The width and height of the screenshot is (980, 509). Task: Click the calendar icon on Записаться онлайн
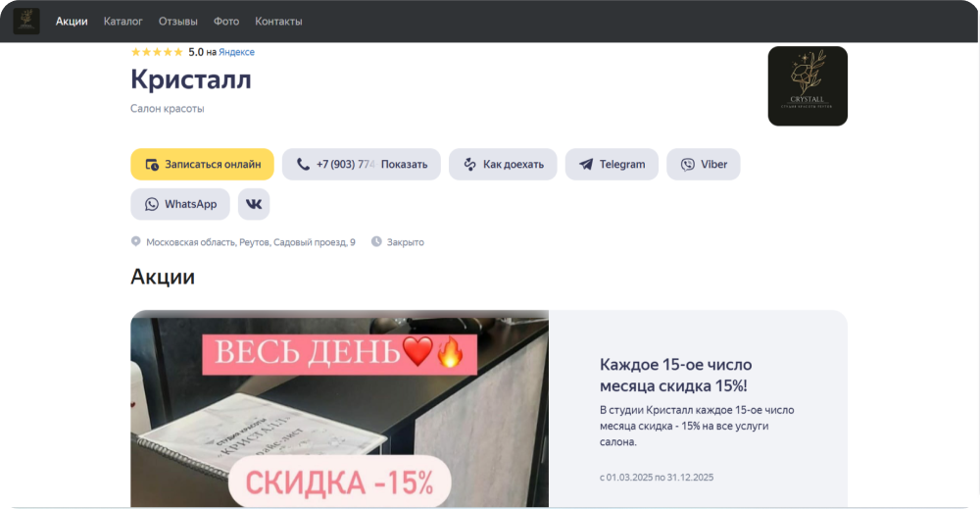152,164
